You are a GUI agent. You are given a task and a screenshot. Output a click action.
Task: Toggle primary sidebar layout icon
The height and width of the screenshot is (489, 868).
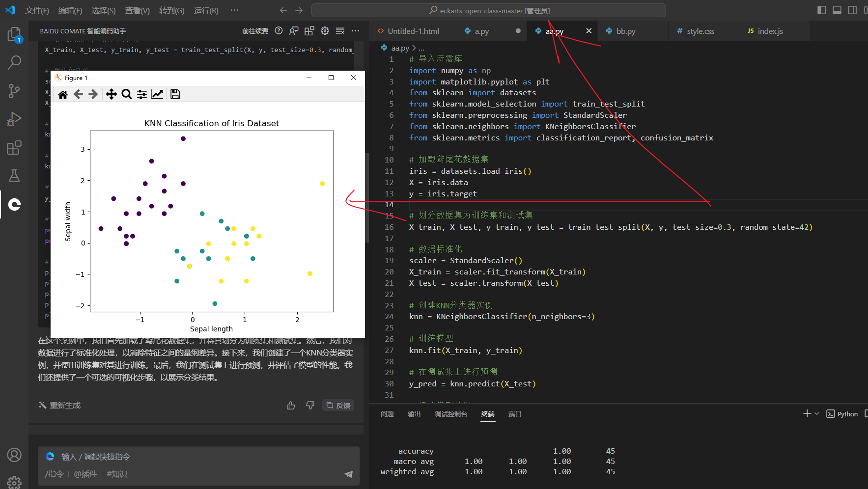(x=822, y=10)
